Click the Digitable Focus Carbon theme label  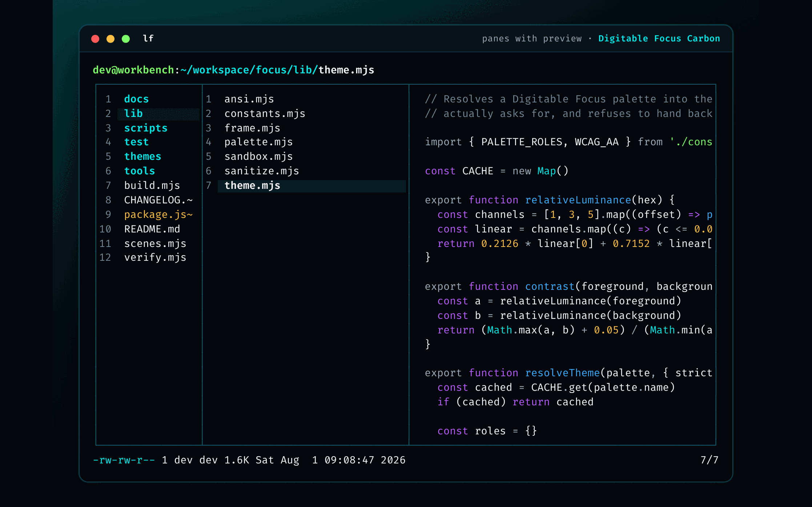[659, 38]
